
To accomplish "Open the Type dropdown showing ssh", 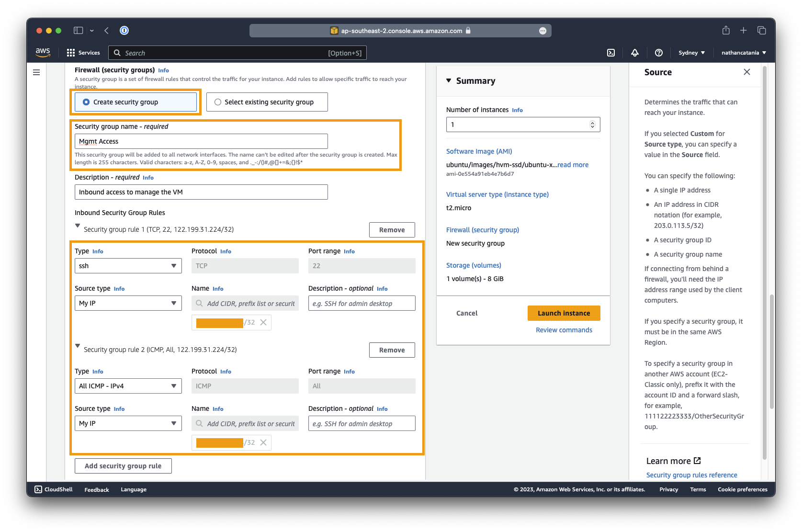I will pos(128,266).
